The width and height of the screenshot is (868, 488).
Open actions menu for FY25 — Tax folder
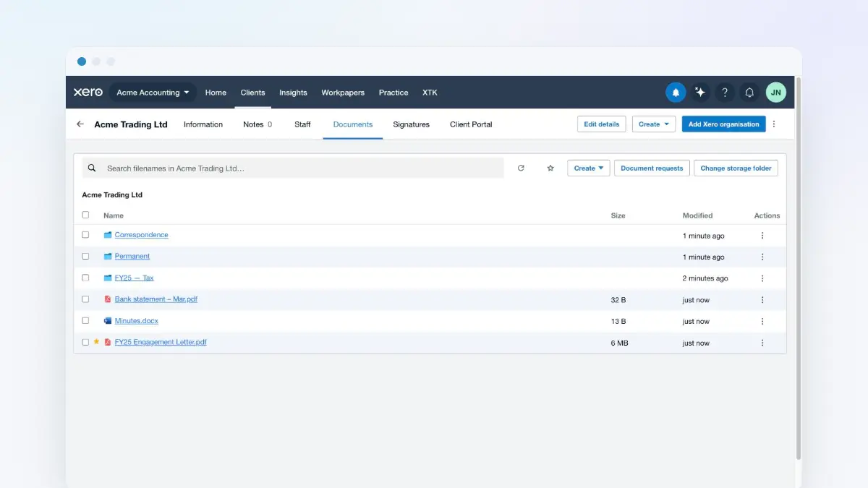tap(762, 278)
